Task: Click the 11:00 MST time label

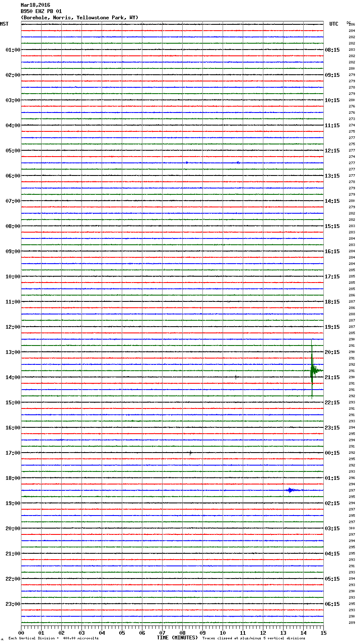Action: coord(13,302)
